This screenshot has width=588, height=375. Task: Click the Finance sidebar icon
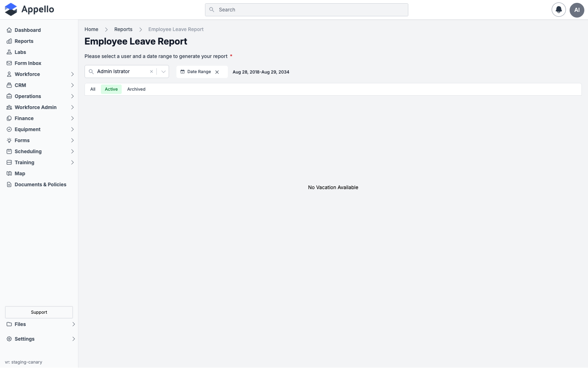pyautogui.click(x=9, y=118)
